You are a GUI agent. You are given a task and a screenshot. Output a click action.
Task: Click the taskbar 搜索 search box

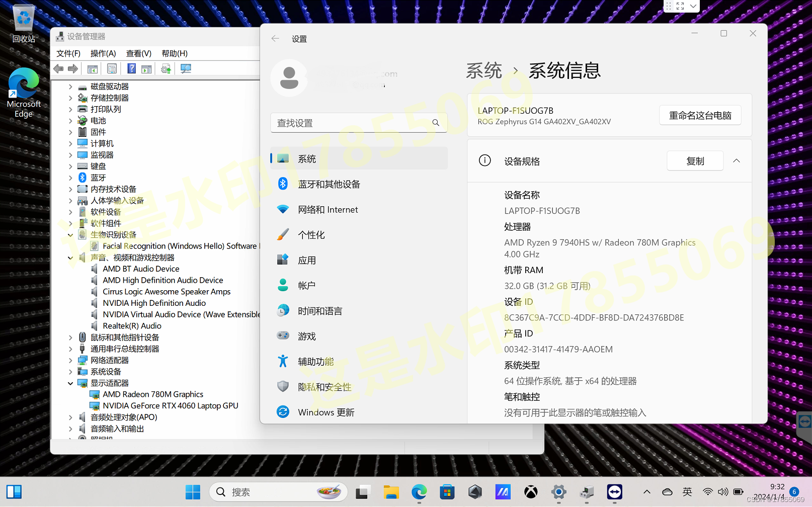(x=278, y=492)
